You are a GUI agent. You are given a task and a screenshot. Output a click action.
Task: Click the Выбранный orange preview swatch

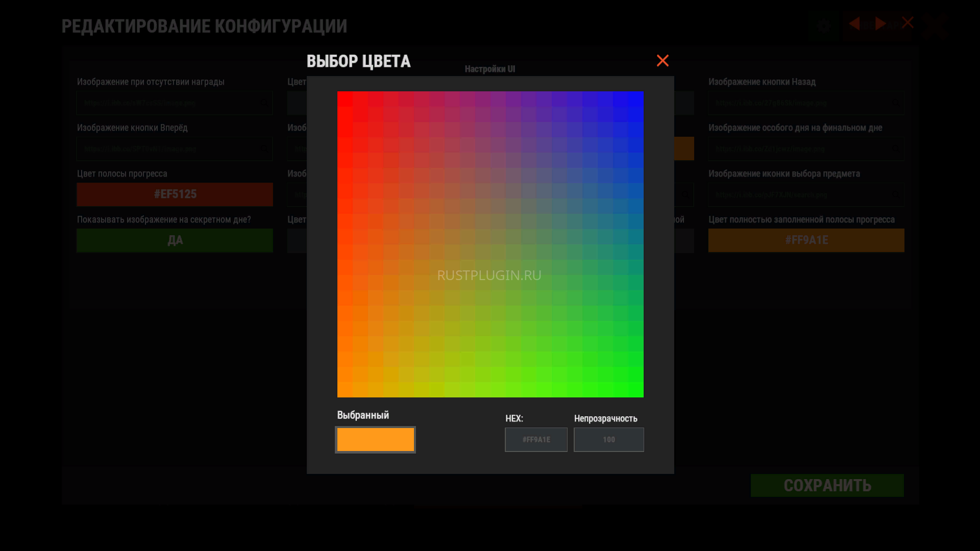[375, 440]
